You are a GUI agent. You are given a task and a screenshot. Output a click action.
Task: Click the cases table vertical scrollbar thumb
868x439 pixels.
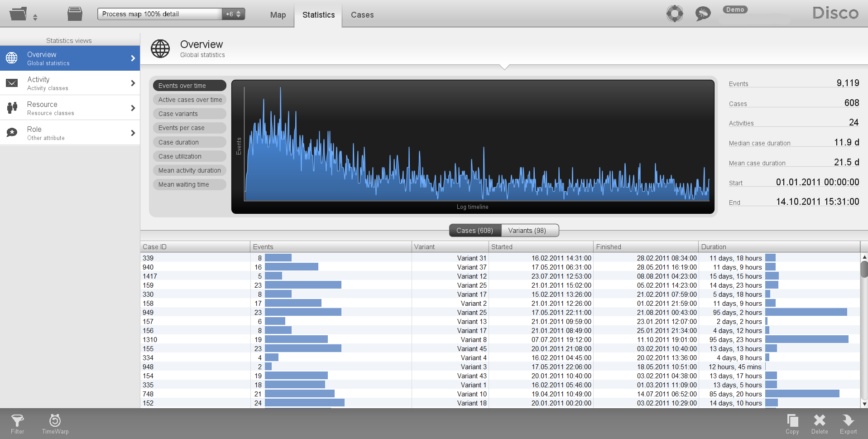(x=864, y=269)
